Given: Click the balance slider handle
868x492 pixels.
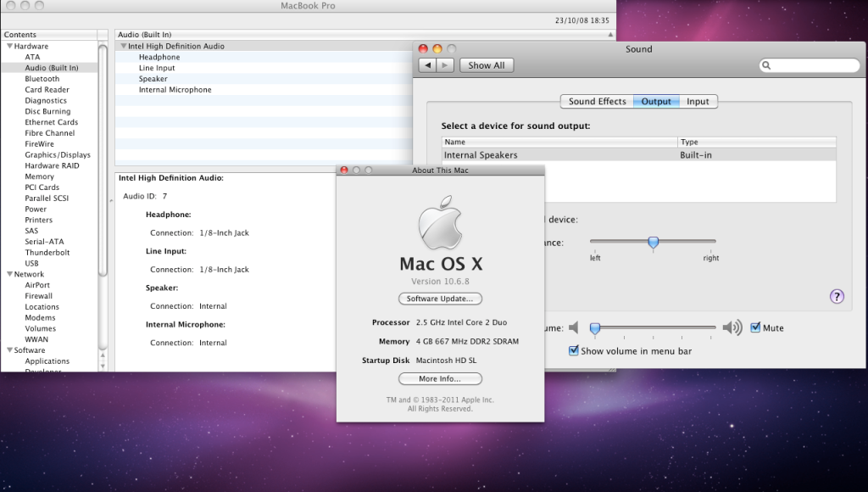Looking at the screenshot, I should pos(653,243).
